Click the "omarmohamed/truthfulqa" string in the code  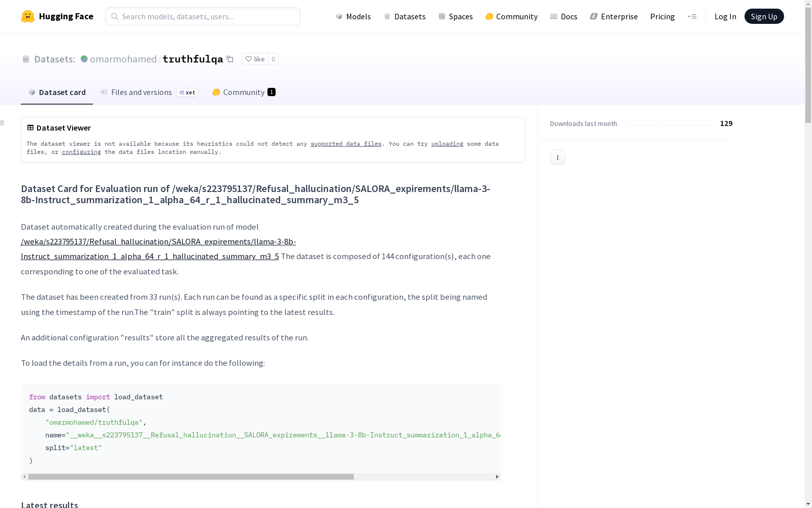pos(94,422)
